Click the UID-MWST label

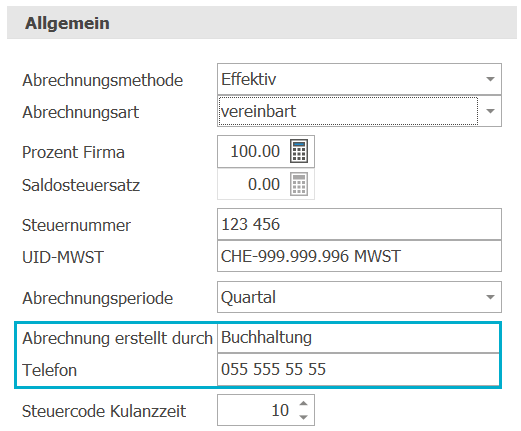63,257
